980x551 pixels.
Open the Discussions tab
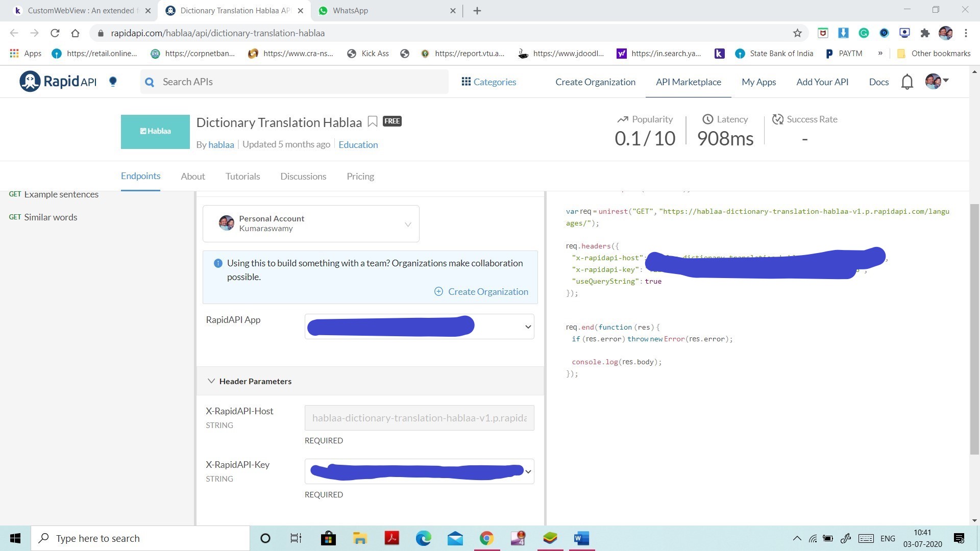point(303,177)
